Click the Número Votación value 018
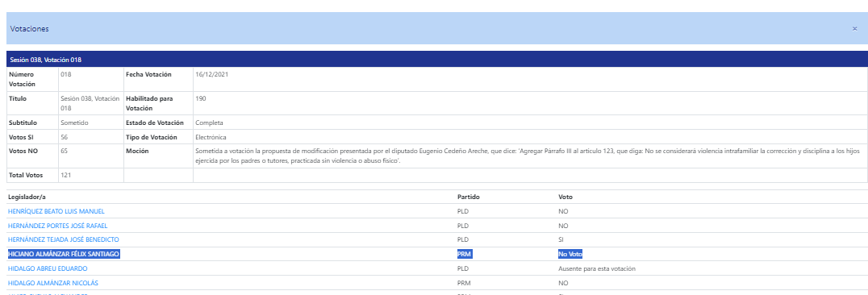 (66, 74)
